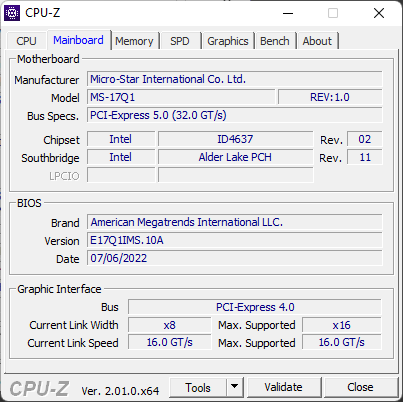Viewport: 403px width, 402px height.
Task: Click Chipset Rev. value 02
Action: click(365, 139)
